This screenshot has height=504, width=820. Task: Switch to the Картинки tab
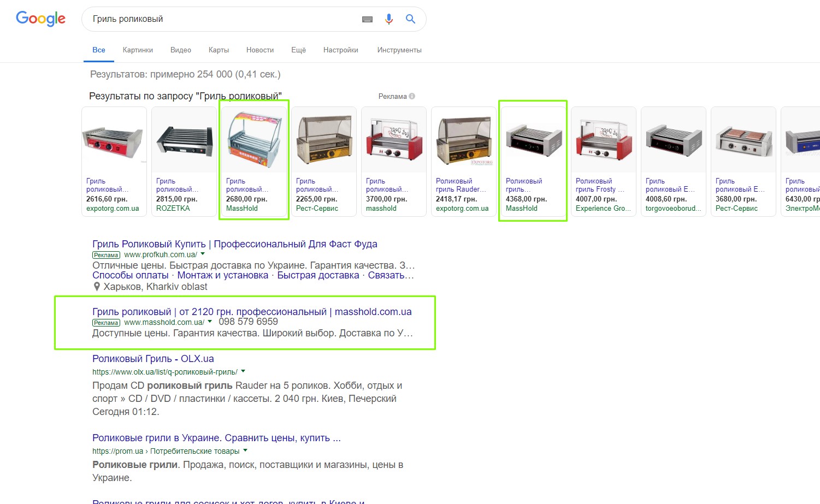[138, 50]
